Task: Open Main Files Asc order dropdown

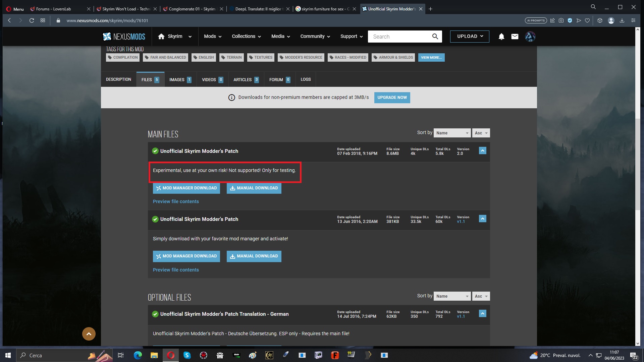Action: coord(481,133)
